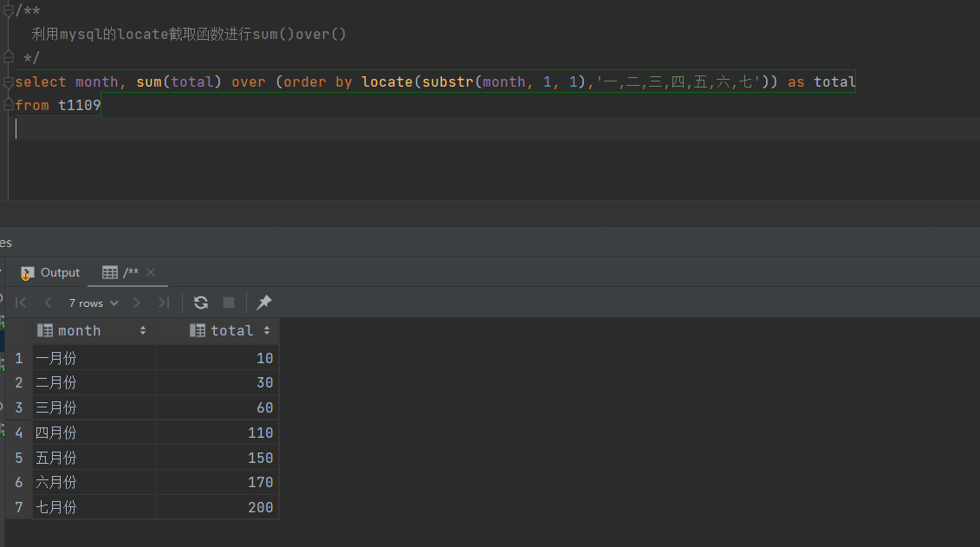The width and height of the screenshot is (980, 547).
Task: Click fold marker beside from t1109
Action: point(9,105)
